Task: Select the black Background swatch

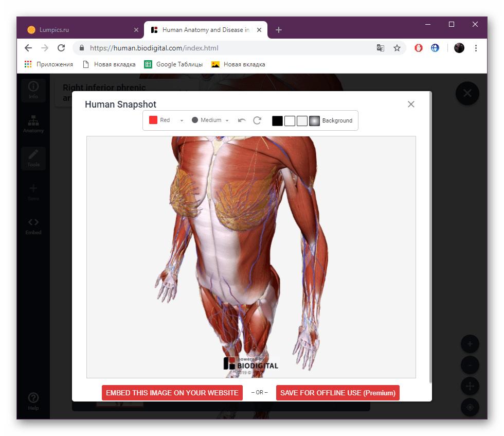Action: pyautogui.click(x=277, y=120)
